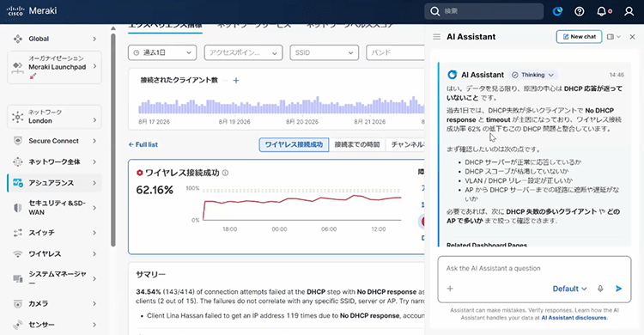Click the search magnifier icon

point(435,11)
